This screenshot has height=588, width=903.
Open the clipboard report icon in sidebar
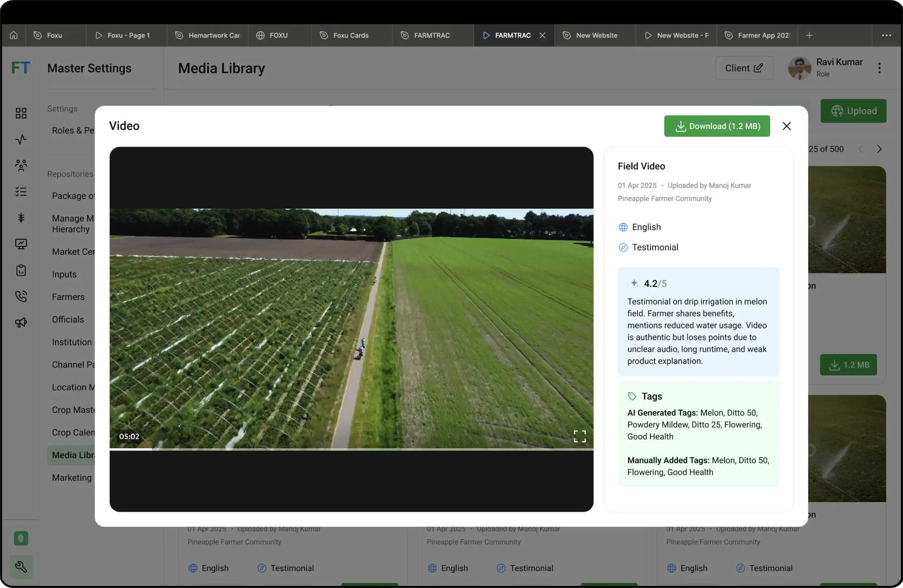click(21, 270)
